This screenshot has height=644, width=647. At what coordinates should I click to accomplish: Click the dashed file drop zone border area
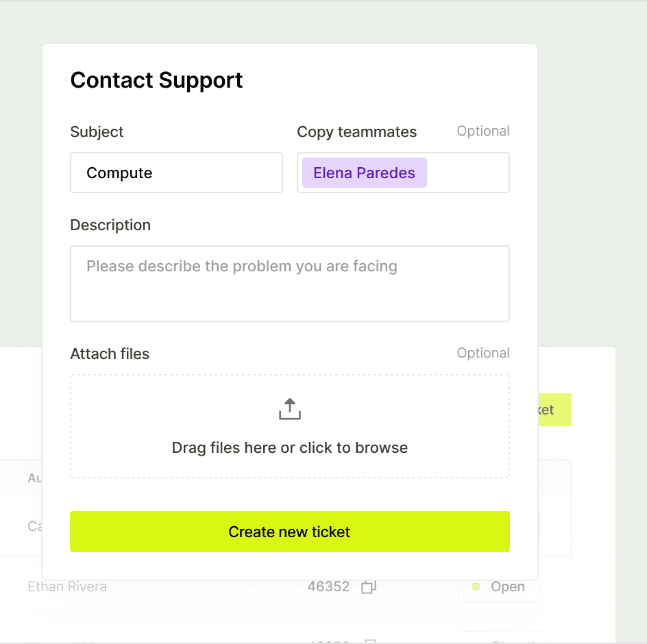(x=290, y=426)
